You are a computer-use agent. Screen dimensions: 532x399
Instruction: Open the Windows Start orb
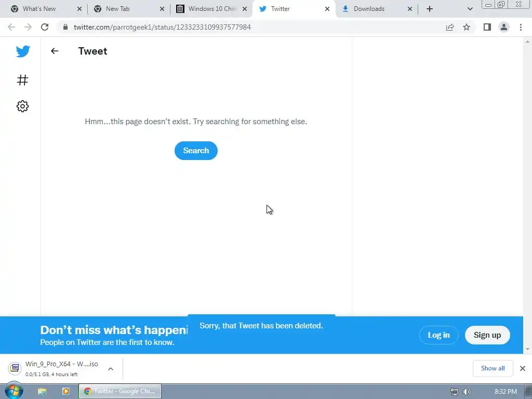click(14, 391)
